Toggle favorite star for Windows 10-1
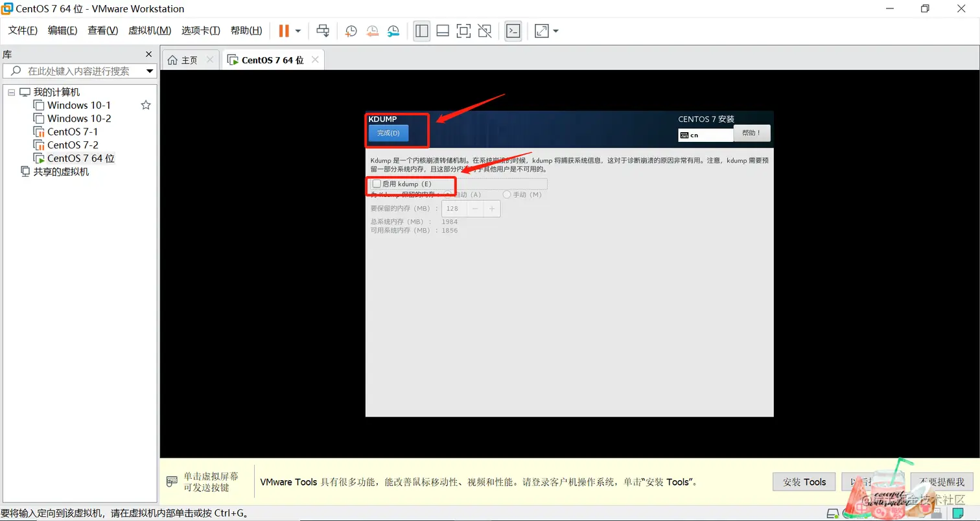Image resolution: width=980 pixels, height=521 pixels. [146, 105]
